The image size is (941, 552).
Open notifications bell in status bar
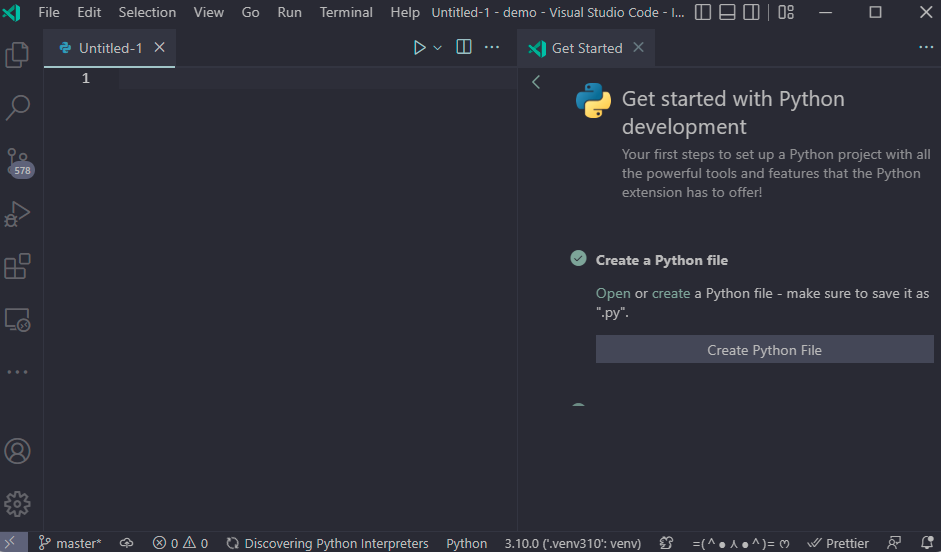pyautogui.click(x=927, y=543)
